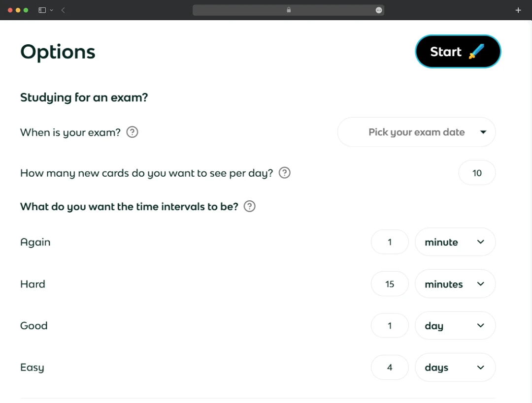Click the browser back arrow
532x403 pixels.
[63, 10]
